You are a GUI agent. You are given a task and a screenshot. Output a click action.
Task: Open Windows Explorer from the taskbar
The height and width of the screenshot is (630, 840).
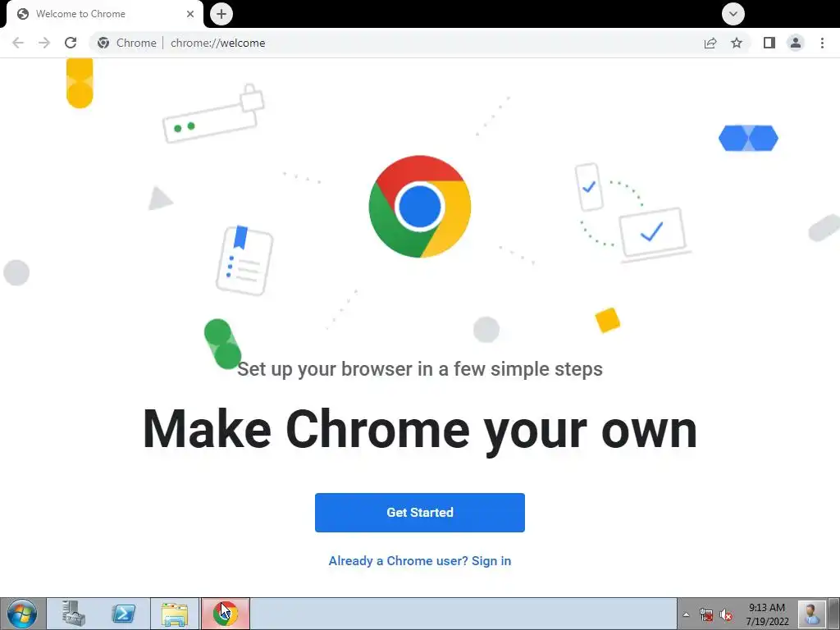[x=175, y=614]
